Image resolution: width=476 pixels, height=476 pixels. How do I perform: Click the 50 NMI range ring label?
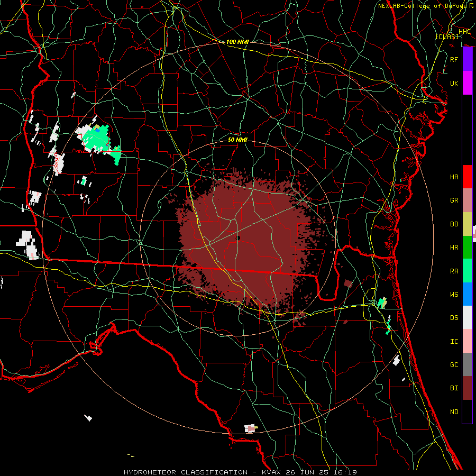coord(237,140)
